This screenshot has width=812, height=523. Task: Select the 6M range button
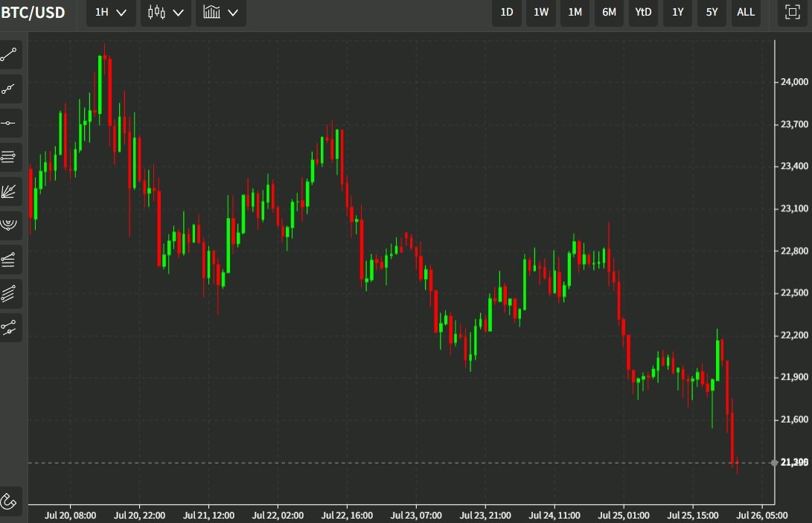pyautogui.click(x=609, y=13)
